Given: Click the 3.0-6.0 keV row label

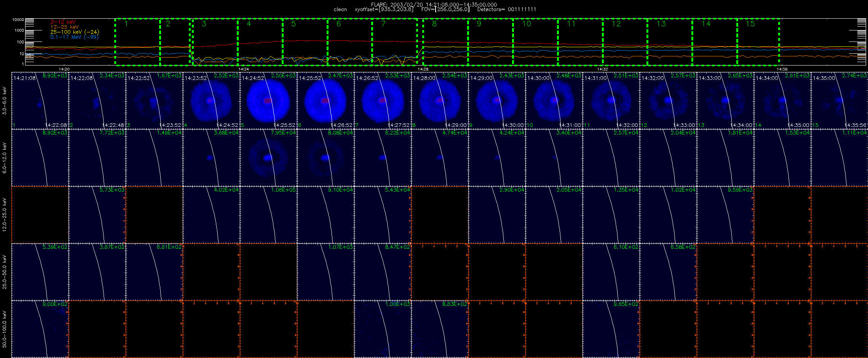Looking at the screenshot, I should coord(5,101).
